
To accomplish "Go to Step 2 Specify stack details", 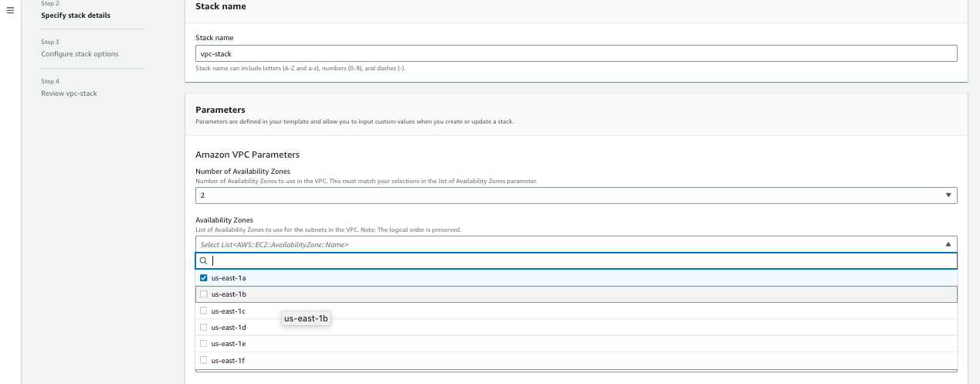I will pyautogui.click(x=75, y=15).
